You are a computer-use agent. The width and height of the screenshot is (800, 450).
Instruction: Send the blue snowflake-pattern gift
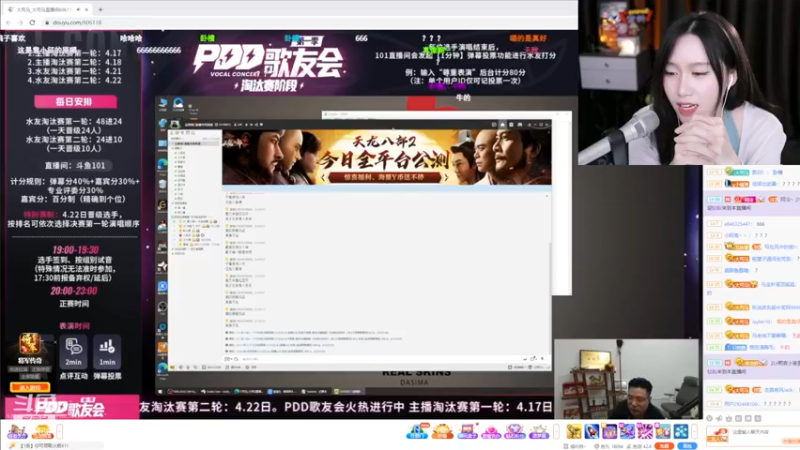[681, 432]
